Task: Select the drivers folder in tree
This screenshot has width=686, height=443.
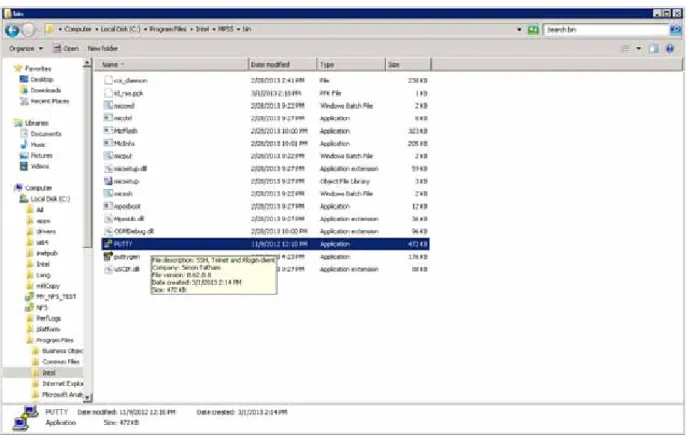Action: point(46,232)
